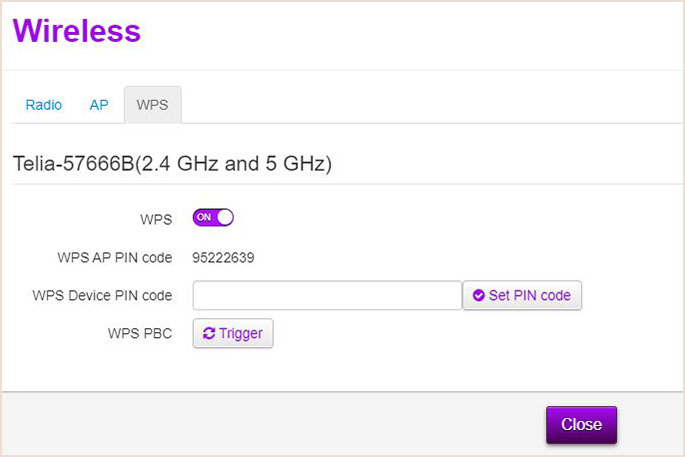
Task: Click the WPS PBC label
Action: click(140, 334)
